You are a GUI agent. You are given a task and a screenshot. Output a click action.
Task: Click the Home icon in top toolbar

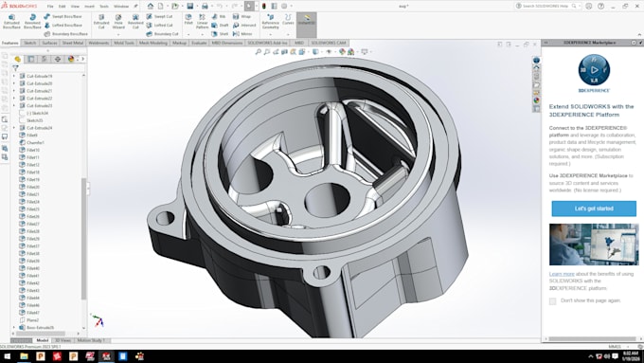[x=151, y=6]
